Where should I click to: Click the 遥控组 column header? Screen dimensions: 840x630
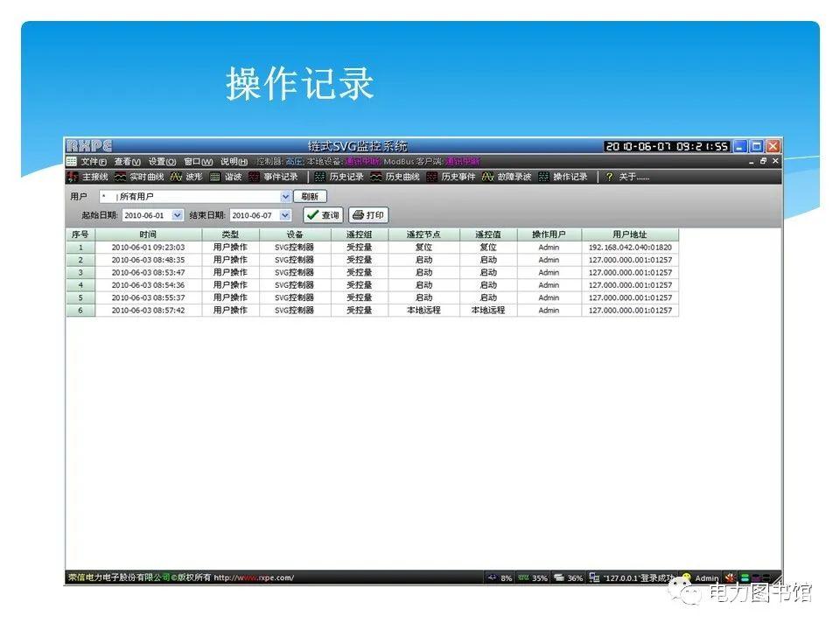359,234
